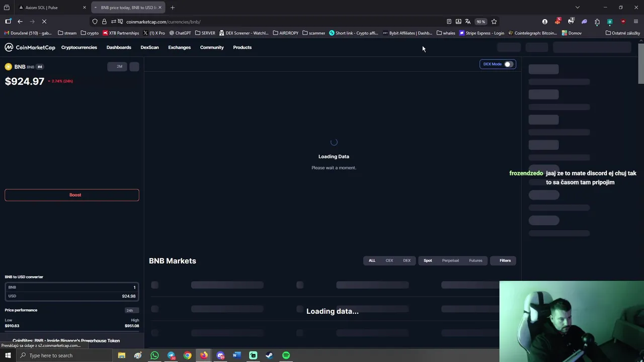Click the CoinMarketCap logo
Screen dimensions: 644x362
[x=30, y=47]
